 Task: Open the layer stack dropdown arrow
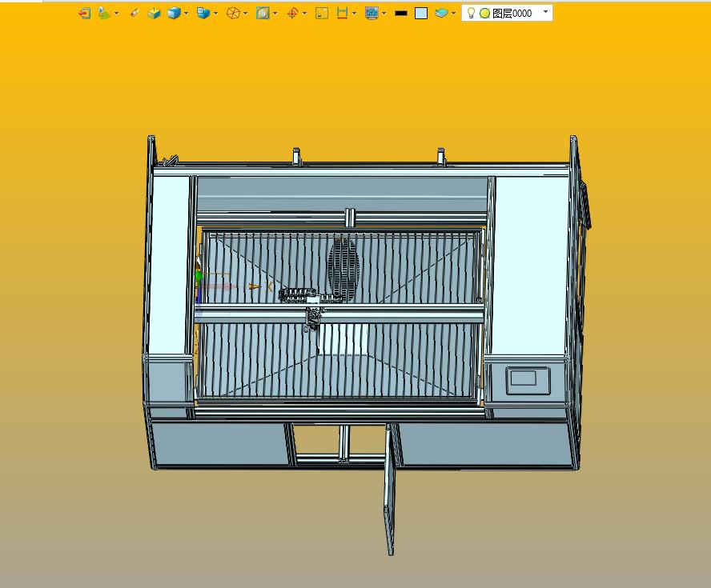pyautogui.click(x=453, y=14)
